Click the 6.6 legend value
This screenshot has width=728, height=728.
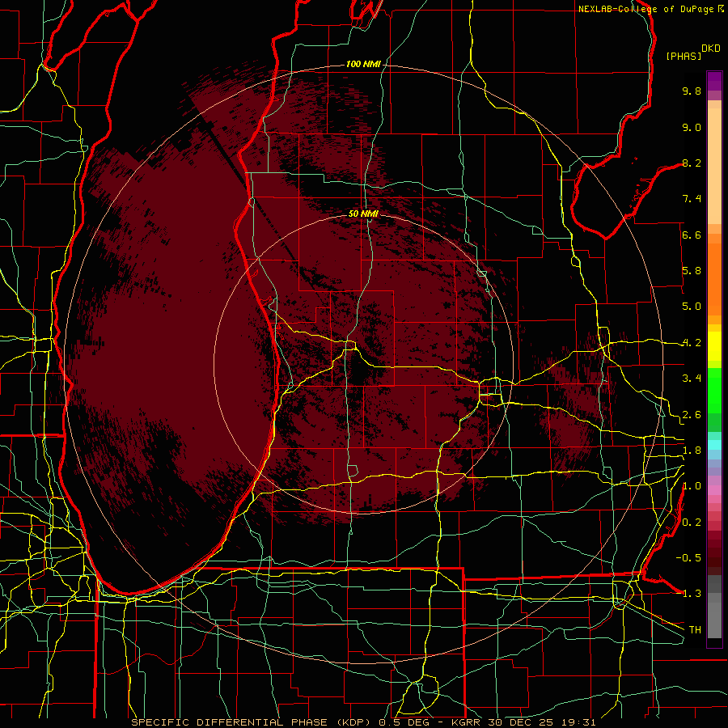click(x=692, y=235)
